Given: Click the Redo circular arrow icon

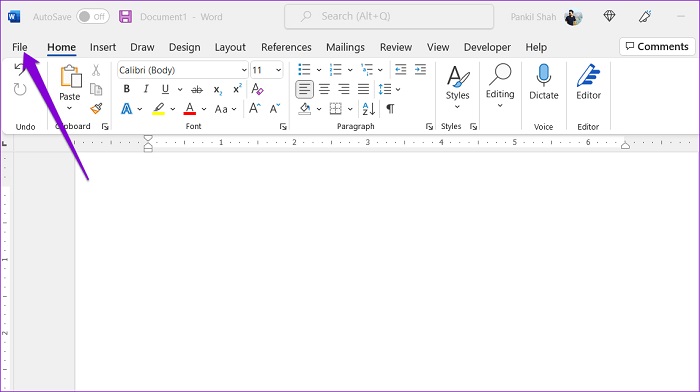Looking at the screenshot, I should point(20,89).
